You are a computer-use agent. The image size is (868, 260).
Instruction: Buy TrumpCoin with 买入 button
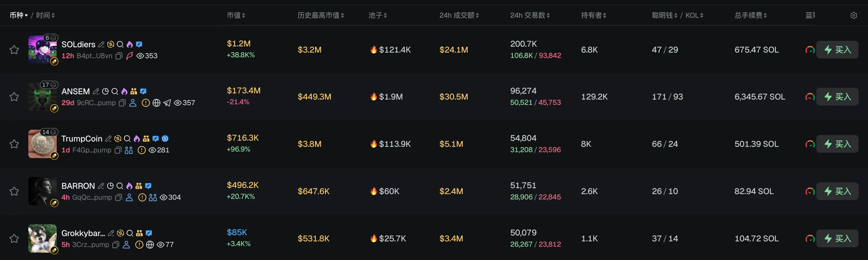(x=837, y=144)
